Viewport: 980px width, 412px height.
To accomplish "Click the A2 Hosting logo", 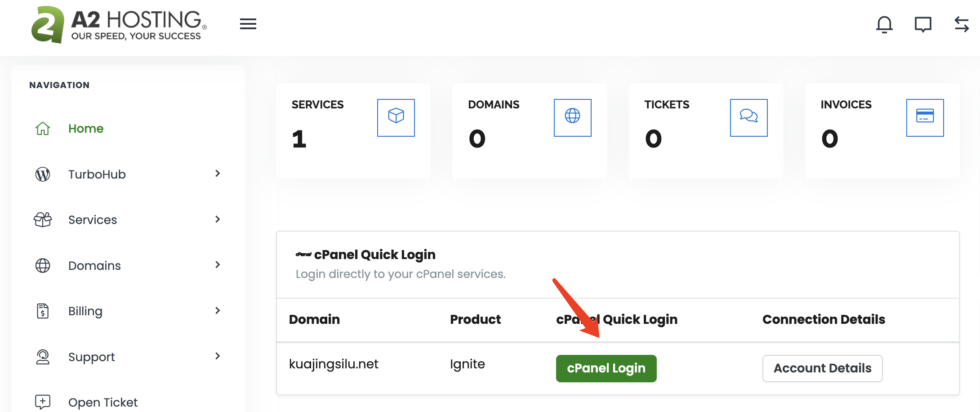I will pyautogui.click(x=119, y=25).
